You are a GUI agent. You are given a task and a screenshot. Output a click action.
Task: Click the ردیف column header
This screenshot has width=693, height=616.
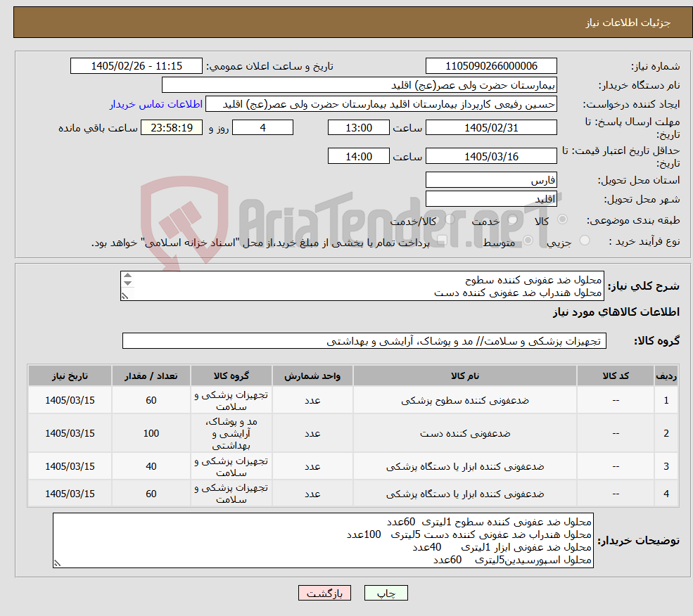(666, 376)
